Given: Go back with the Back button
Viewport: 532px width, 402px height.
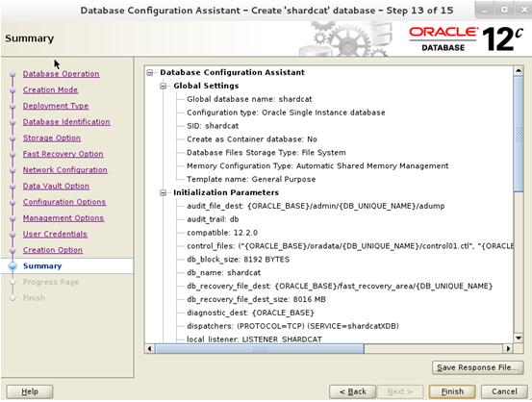Looking at the screenshot, I should pos(352,391).
